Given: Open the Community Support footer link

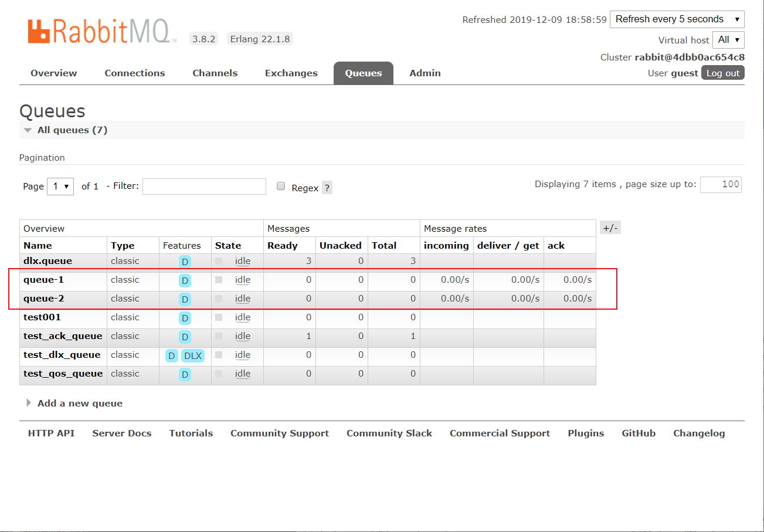Looking at the screenshot, I should [x=280, y=433].
